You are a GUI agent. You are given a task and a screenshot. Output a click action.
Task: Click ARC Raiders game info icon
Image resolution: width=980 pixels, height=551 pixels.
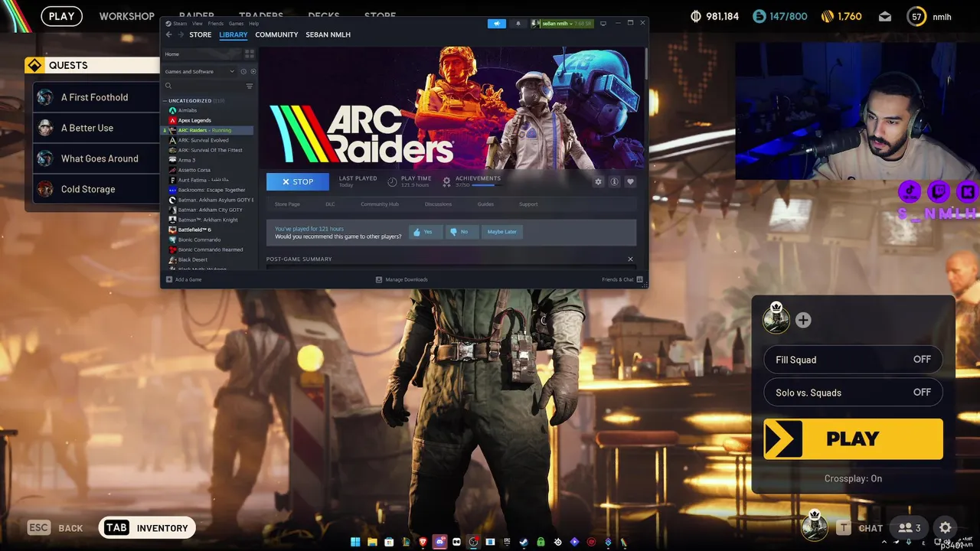pos(614,182)
